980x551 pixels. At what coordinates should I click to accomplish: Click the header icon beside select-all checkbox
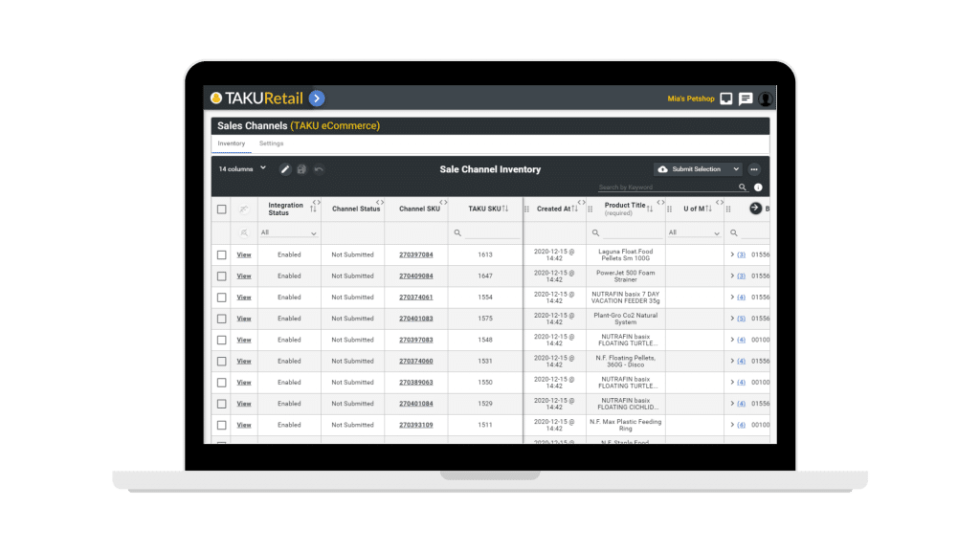244,209
